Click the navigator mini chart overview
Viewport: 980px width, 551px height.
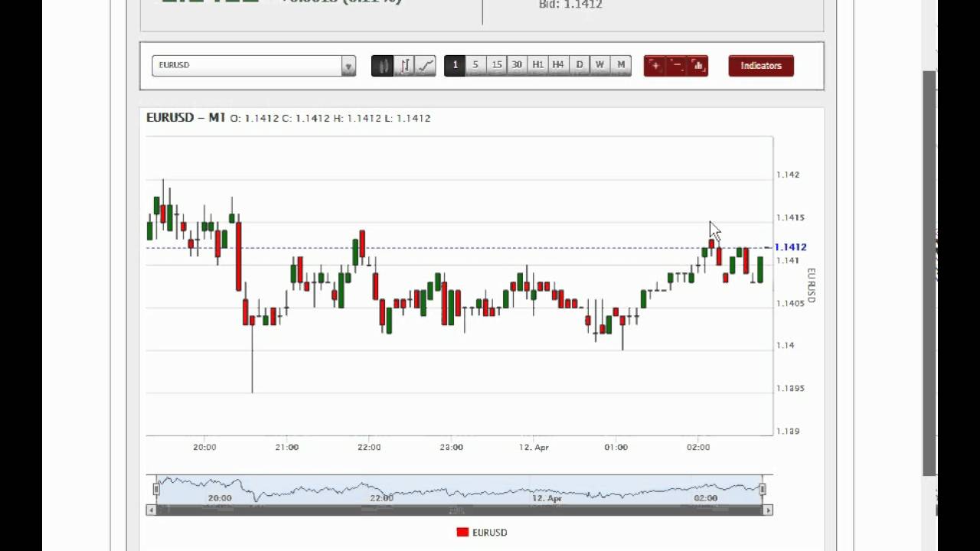(459, 489)
